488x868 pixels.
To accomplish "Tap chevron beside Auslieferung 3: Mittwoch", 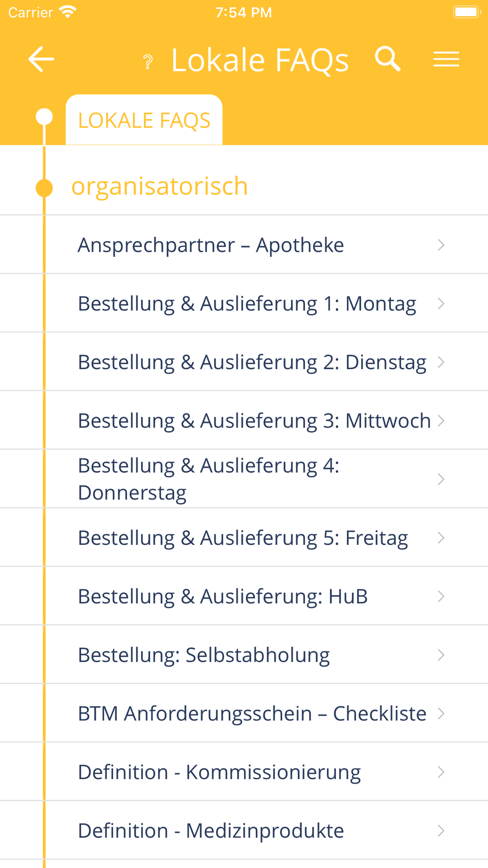I will [441, 420].
